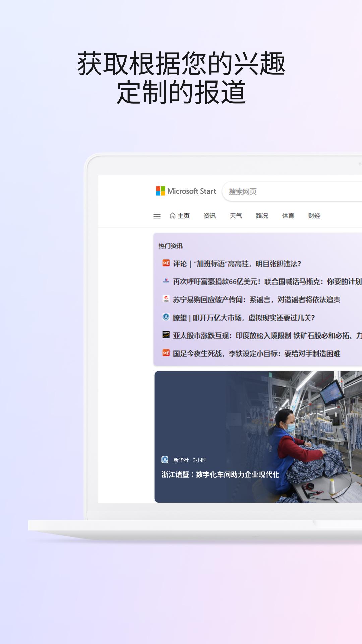Click the Microsoft Start logo
This screenshot has width=362, height=644.
click(x=186, y=191)
